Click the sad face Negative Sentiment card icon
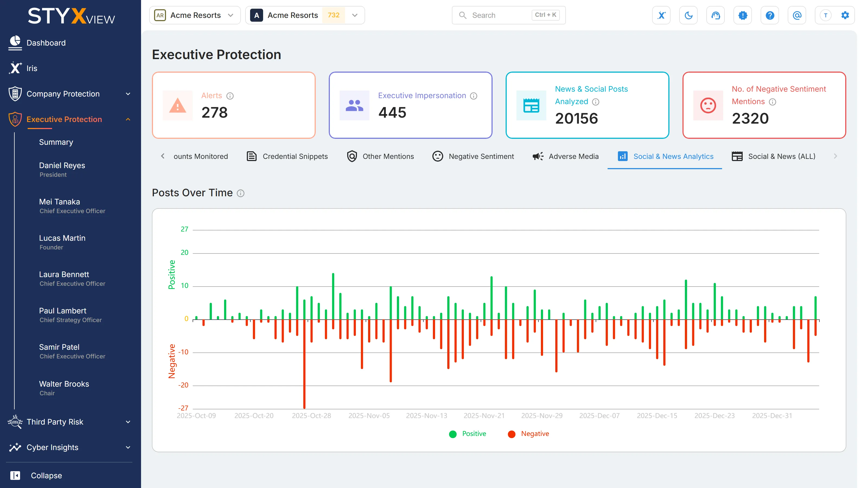This screenshot has height=488, width=868. (x=708, y=105)
